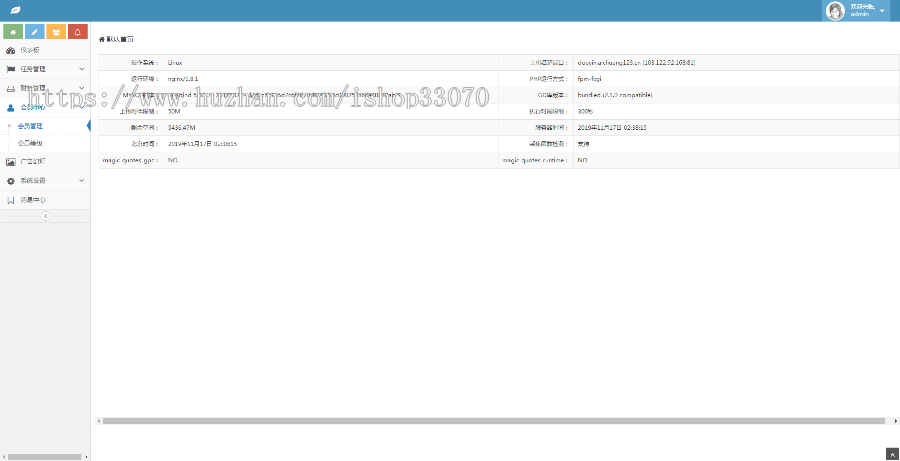
Task: Click the 'magic quotes runtime' label
Action: [x=536, y=160]
